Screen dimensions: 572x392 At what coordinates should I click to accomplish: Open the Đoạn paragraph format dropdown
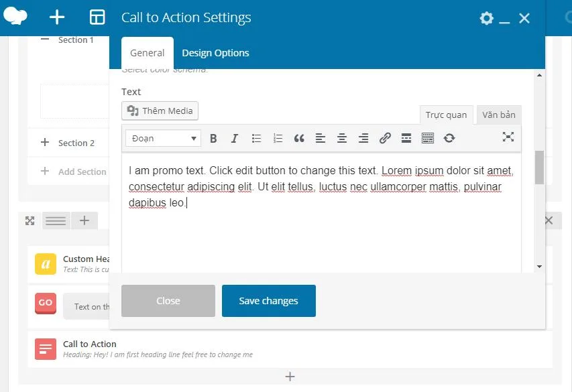coord(164,139)
